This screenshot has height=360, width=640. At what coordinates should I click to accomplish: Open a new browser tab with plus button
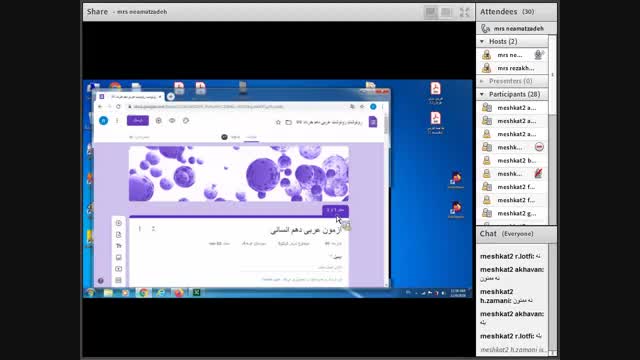(171, 97)
